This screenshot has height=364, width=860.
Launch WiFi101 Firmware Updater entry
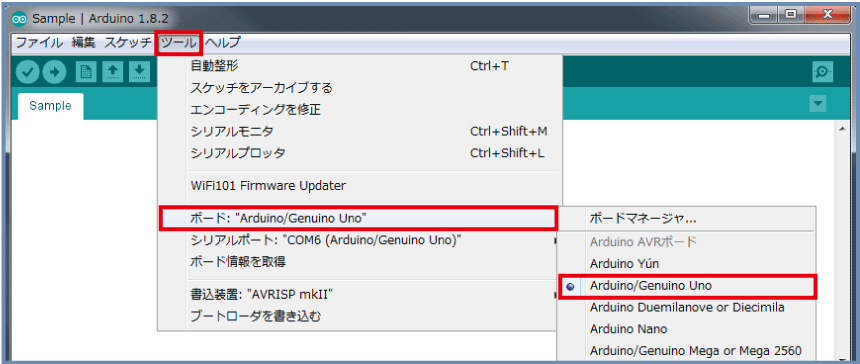pyautogui.click(x=360, y=185)
